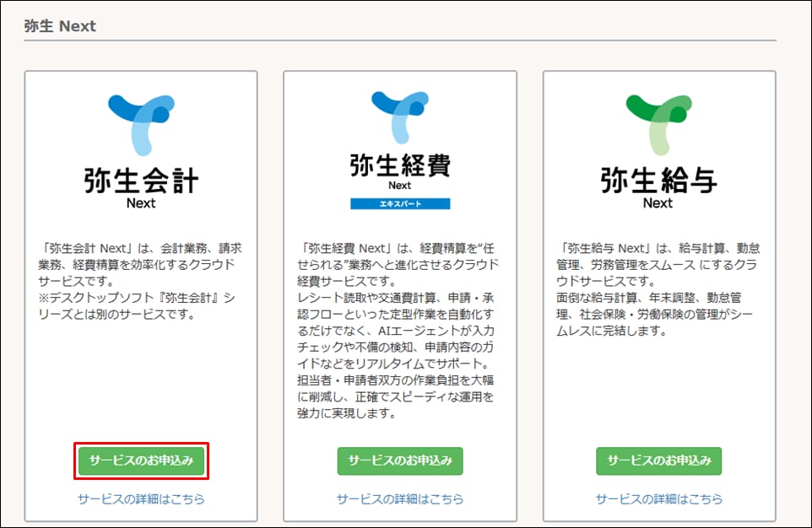This screenshot has width=812, height=528.
Task: Click the 弥生給与 Next description paragraph
Action: pyautogui.click(x=658, y=289)
